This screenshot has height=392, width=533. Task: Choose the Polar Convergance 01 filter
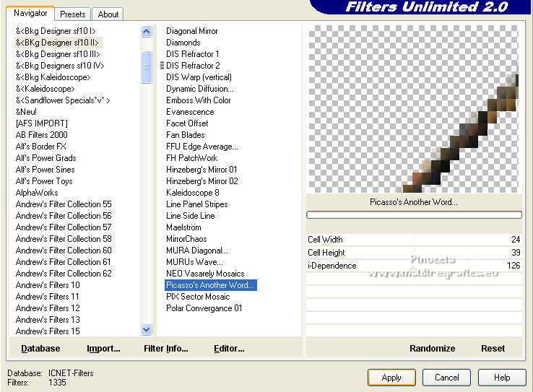(204, 308)
